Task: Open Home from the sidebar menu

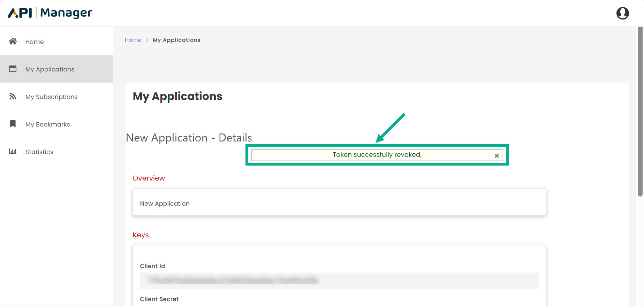Action: [x=35, y=42]
